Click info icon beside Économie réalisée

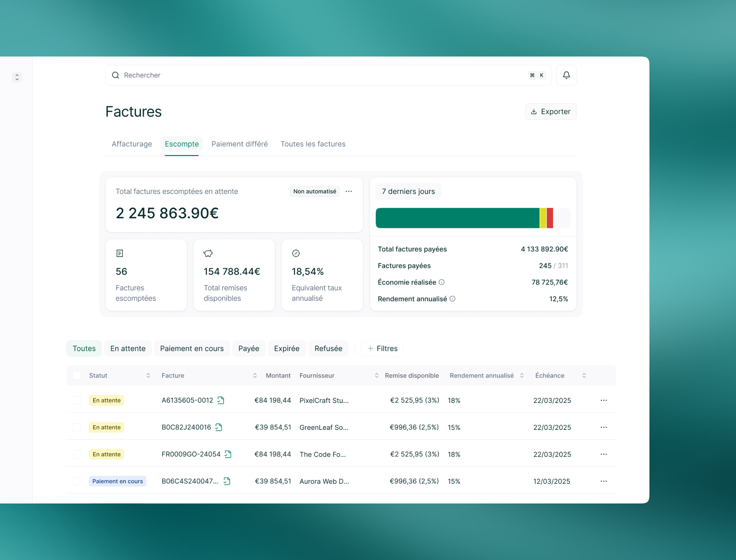(x=442, y=283)
